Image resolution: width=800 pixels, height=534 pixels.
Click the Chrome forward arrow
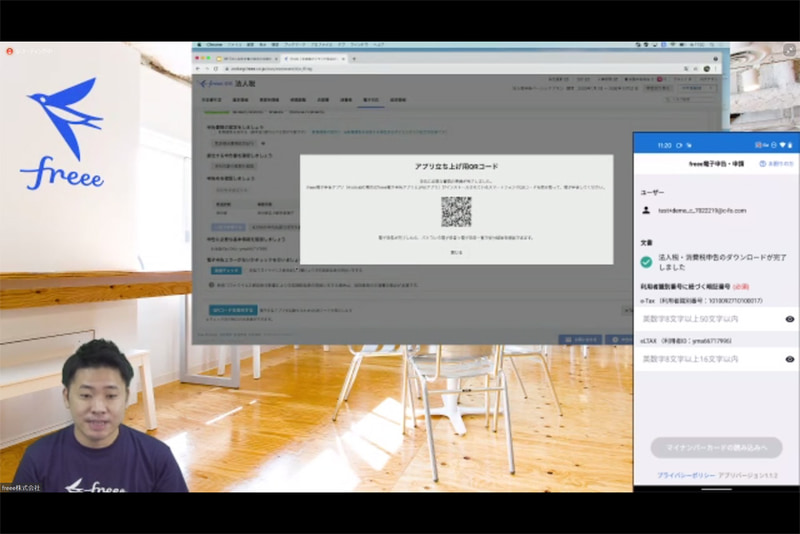click(207, 68)
